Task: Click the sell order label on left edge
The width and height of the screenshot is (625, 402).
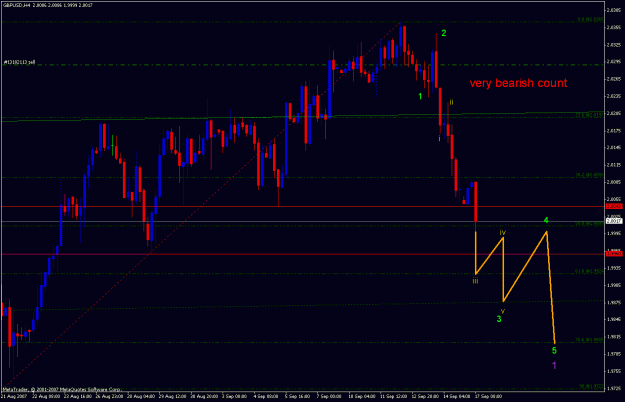Action: pyautogui.click(x=20, y=62)
